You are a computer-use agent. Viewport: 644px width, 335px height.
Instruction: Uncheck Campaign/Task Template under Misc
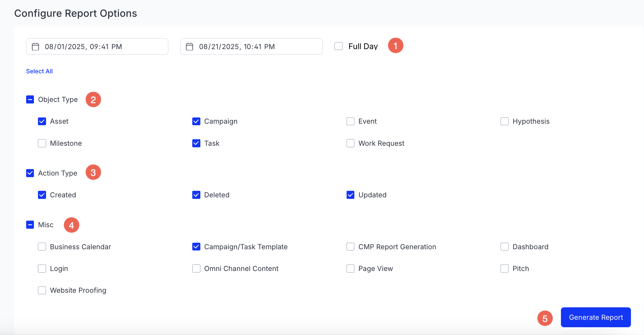tap(196, 246)
